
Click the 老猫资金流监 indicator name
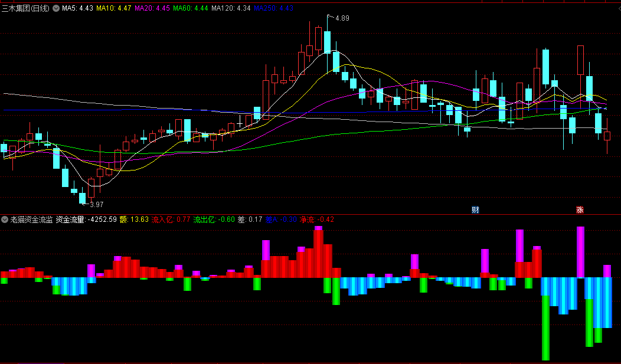[x=32, y=219]
